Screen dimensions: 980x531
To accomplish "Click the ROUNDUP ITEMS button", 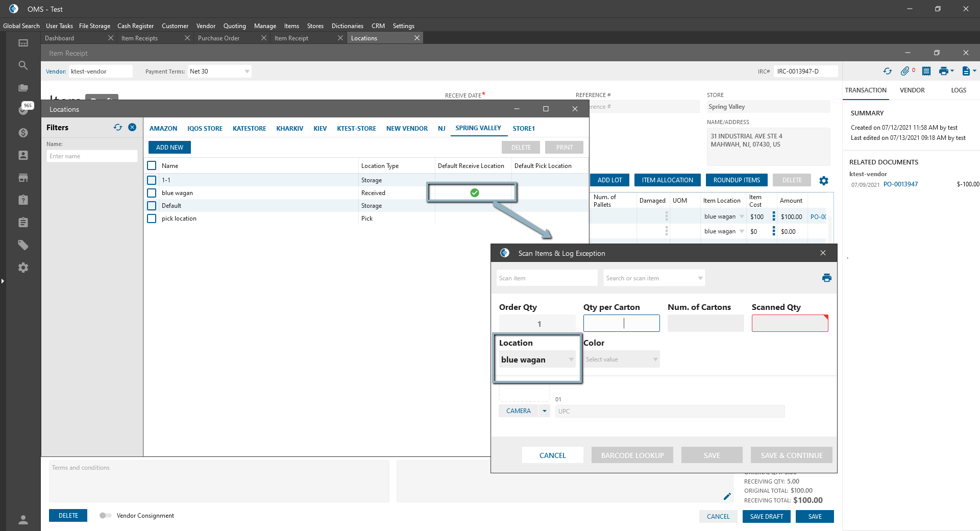I will 737,180.
